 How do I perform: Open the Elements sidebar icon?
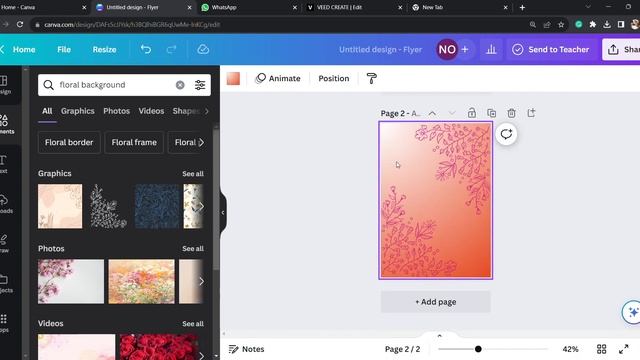click(x=5, y=124)
